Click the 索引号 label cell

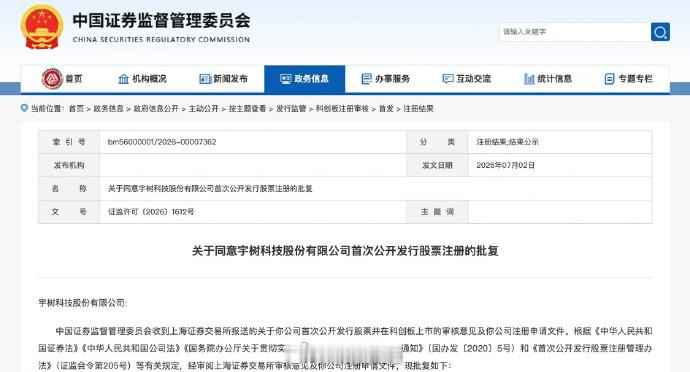pos(69,142)
